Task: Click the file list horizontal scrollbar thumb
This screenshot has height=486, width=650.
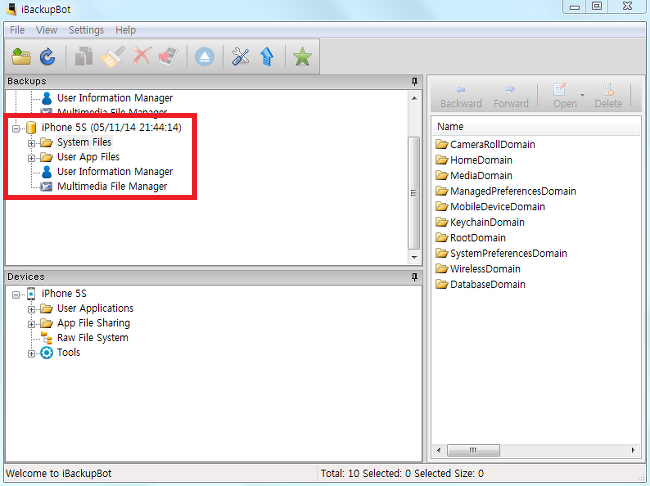Action: pos(473,450)
